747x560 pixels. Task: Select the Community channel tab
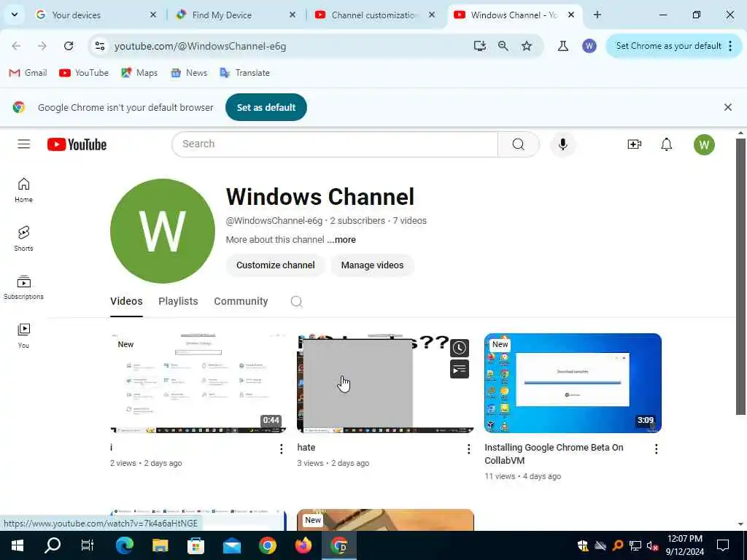tap(241, 301)
